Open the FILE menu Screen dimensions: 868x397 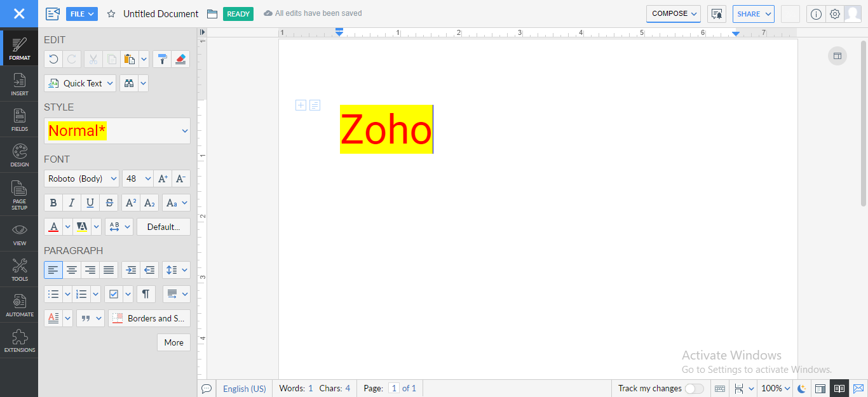click(81, 13)
